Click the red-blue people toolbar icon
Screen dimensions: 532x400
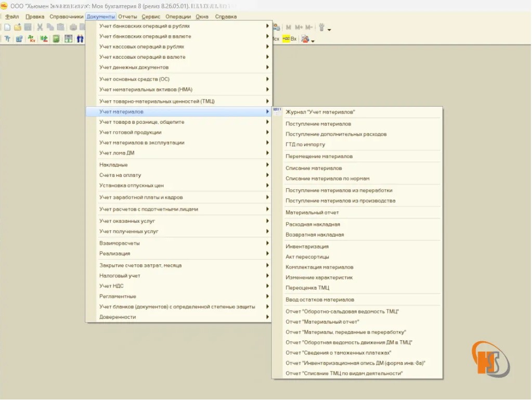[x=305, y=39]
